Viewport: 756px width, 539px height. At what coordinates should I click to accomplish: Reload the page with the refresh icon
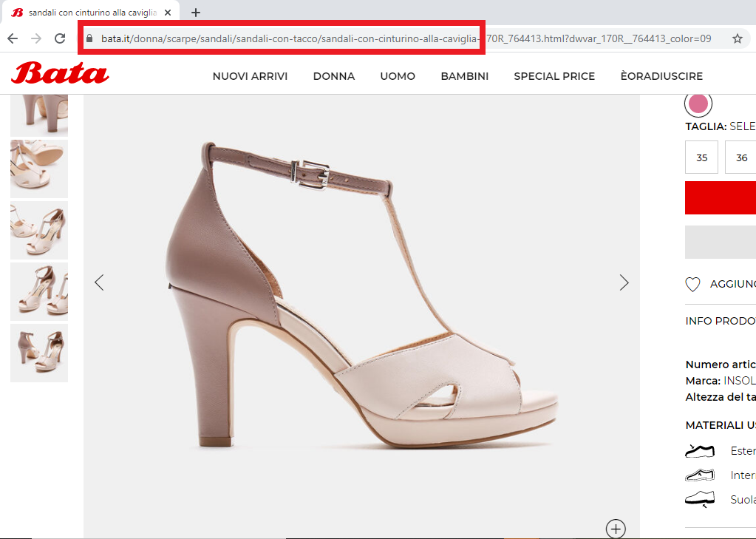pos(60,38)
